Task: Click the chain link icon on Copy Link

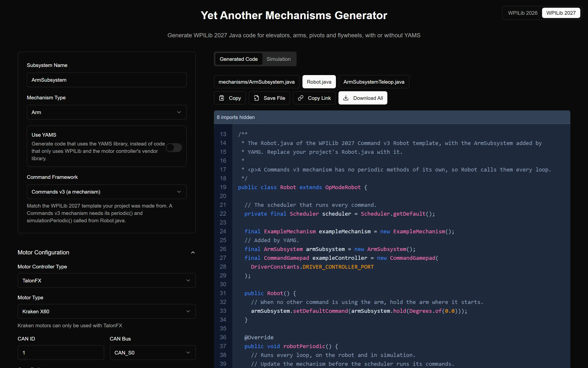Action: click(301, 98)
